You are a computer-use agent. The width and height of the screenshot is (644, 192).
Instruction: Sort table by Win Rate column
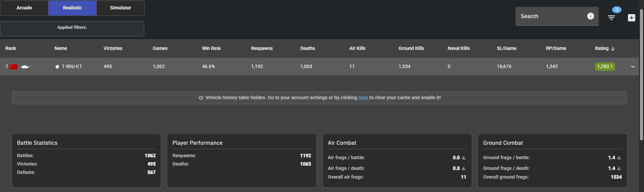tap(211, 48)
